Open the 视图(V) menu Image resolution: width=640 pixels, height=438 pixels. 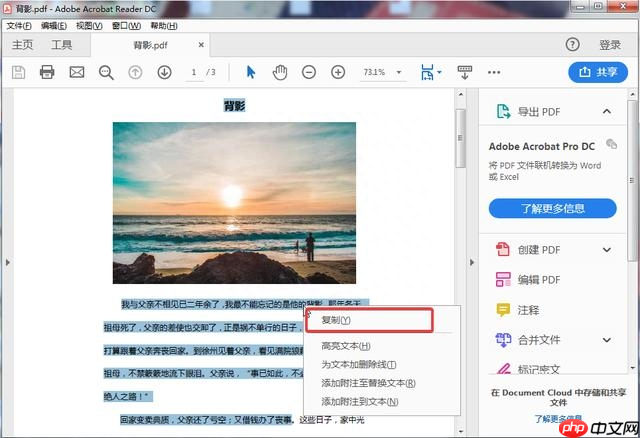pos(89,26)
